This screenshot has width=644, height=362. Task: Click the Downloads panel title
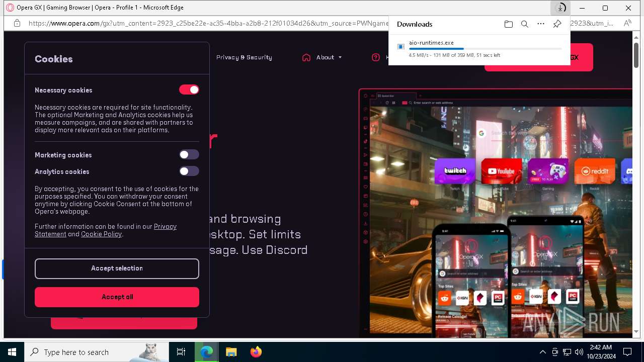point(415,24)
